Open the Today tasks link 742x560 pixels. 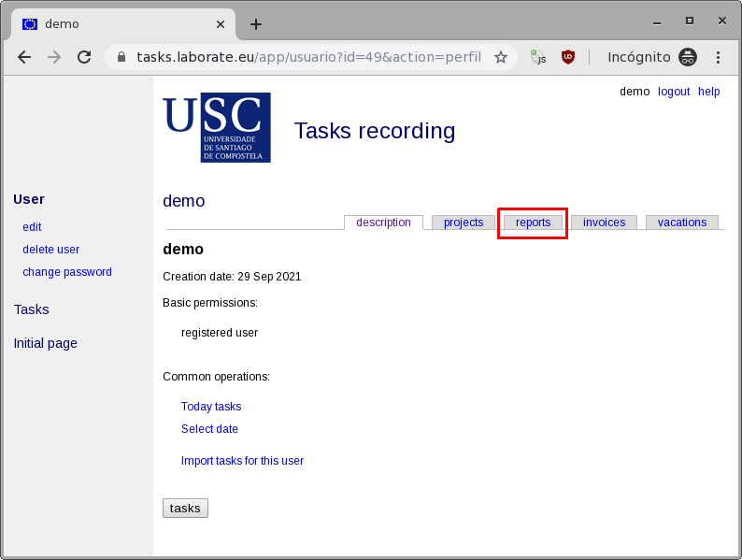click(x=211, y=407)
